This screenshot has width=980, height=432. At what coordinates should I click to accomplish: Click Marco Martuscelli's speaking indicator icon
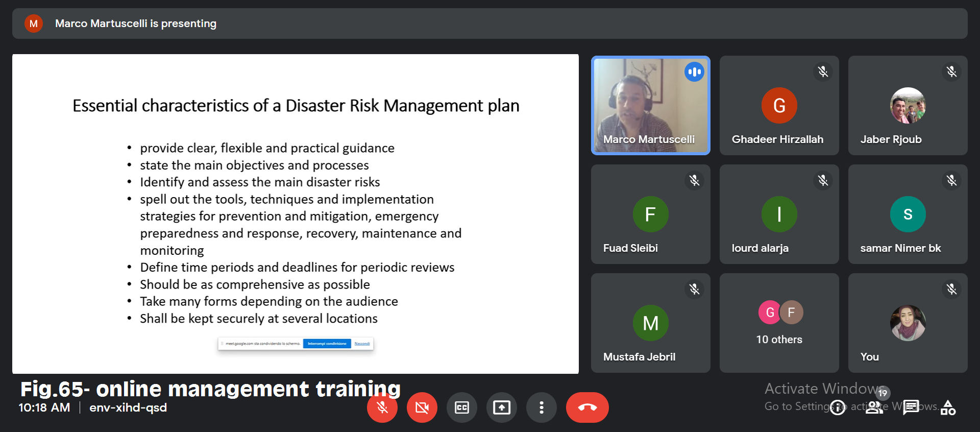click(x=694, y=72)
